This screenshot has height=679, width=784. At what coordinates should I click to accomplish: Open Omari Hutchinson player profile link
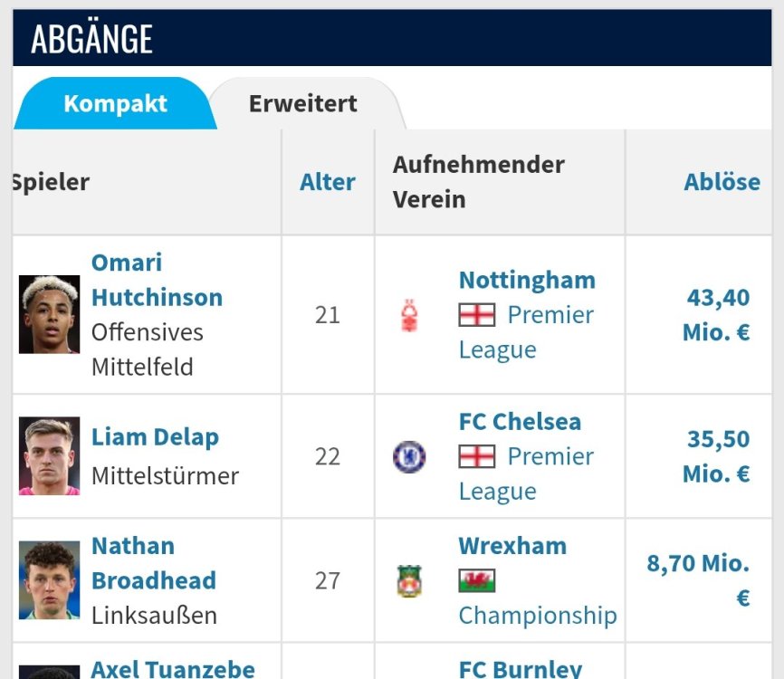click(x=157, y=280)
